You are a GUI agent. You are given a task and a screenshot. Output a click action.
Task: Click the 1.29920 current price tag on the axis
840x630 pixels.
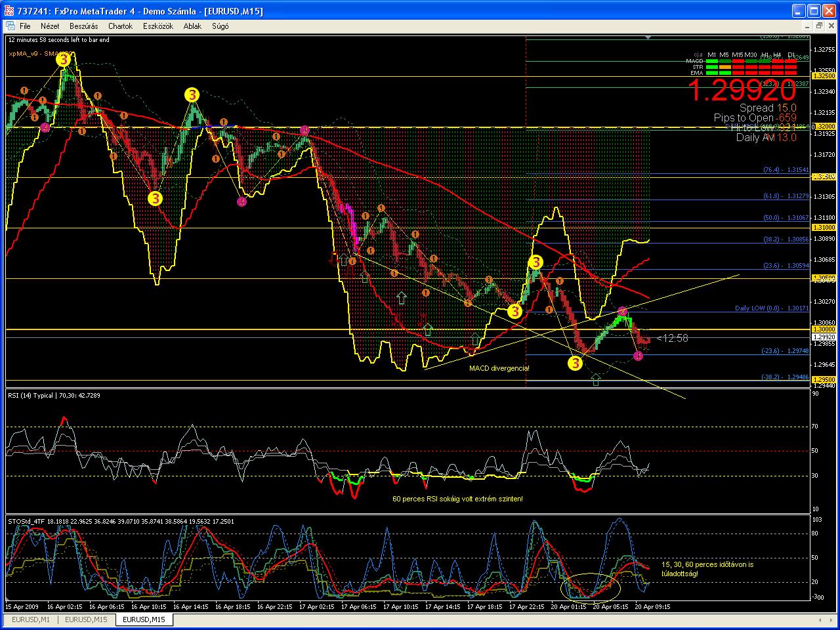[823, 337]
